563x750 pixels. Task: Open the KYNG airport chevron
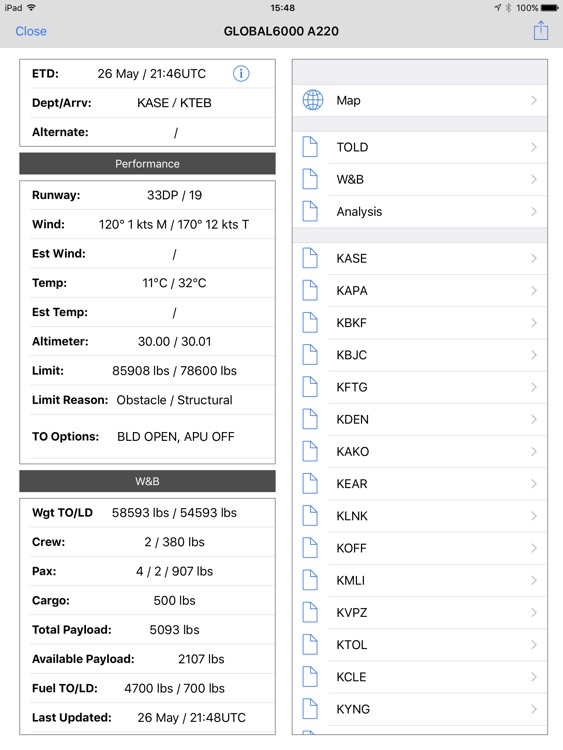(534, 709)
